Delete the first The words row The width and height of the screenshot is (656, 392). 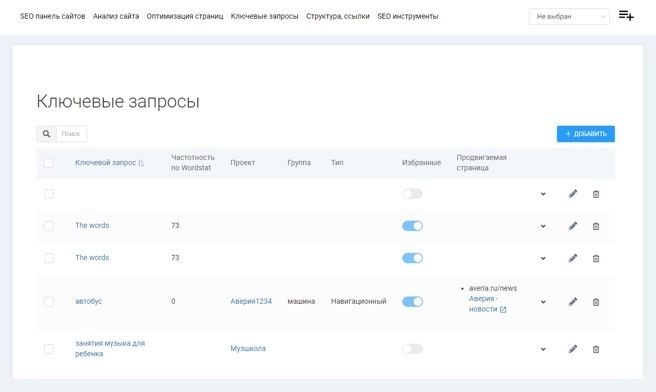596,226
